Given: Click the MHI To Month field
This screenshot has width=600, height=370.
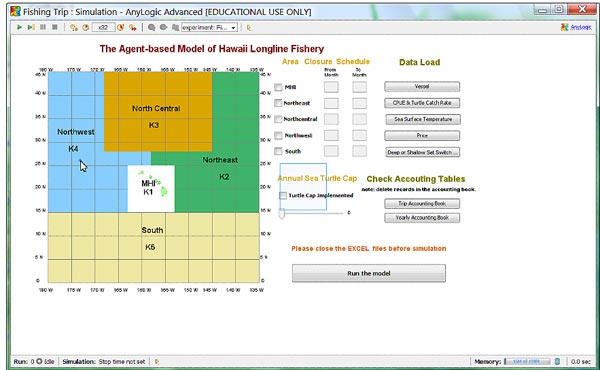Looking at the screenshot, I should click(x=359, y=87).
